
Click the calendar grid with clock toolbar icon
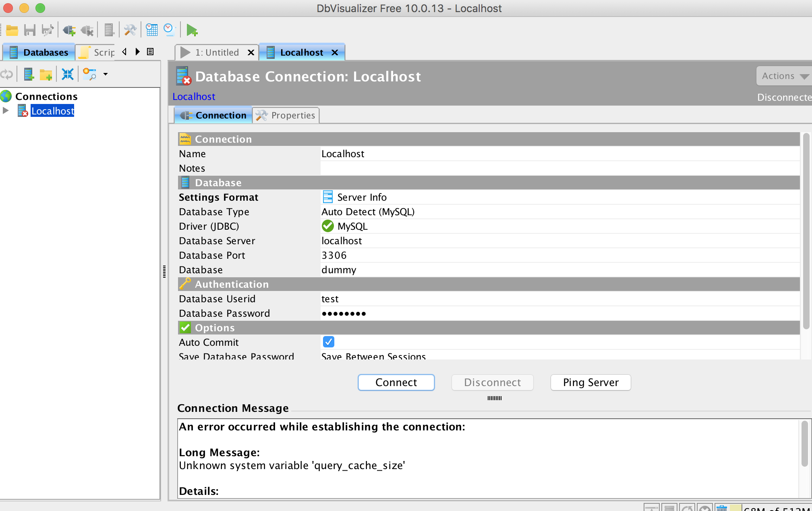pos(151,30)
